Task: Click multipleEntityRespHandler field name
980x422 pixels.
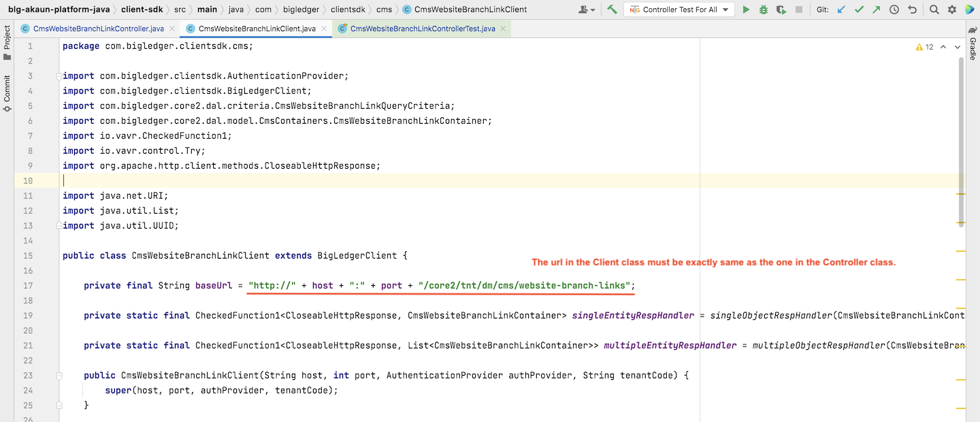Action: click(x=670, y=346)
